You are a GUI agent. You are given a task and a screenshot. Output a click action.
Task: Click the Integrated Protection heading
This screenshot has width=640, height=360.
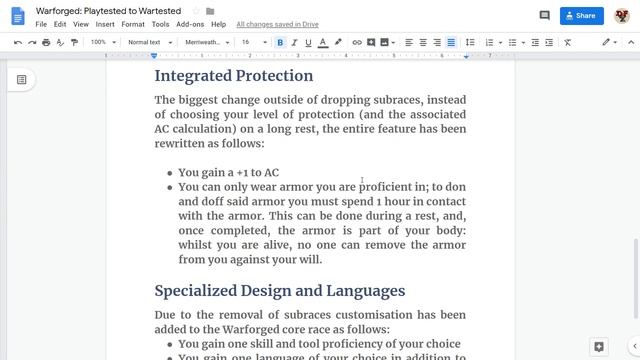click(234, 76)
